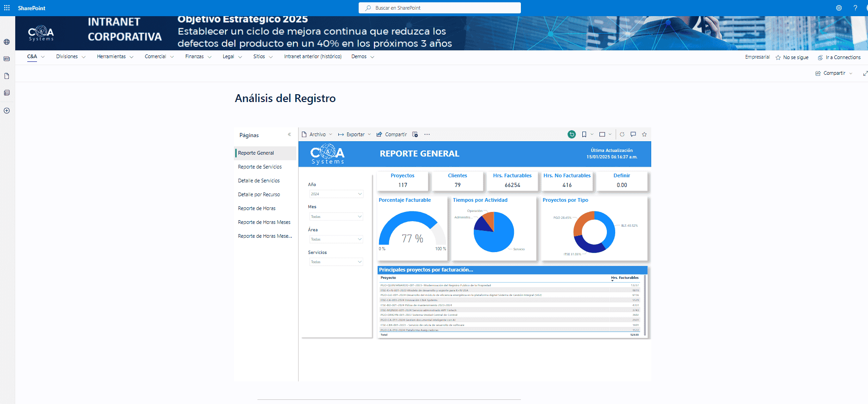Click the subscribe to report icon
This screenshot has height=404, width=868.
click(x=415, y=134)
